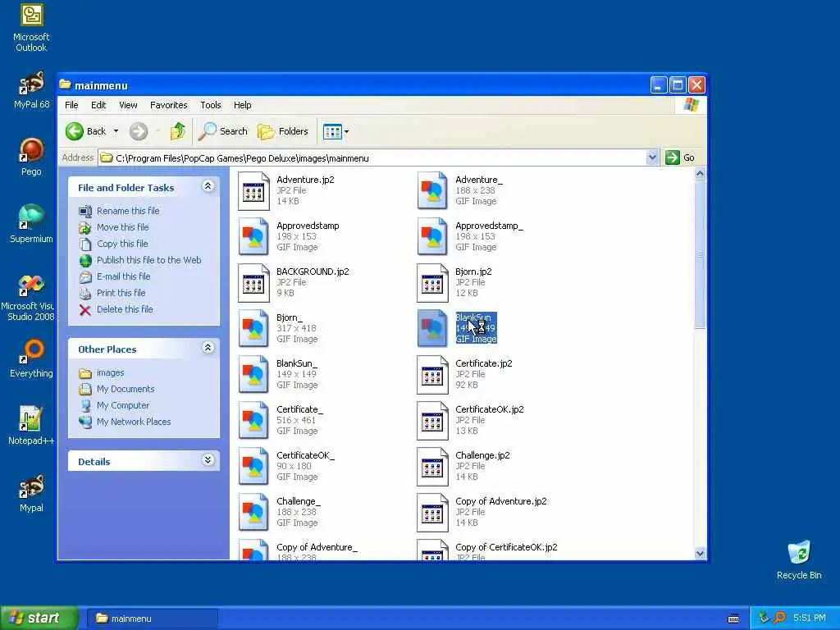
Task: Click the file list scroll up arrow
Action: (700, 174)
